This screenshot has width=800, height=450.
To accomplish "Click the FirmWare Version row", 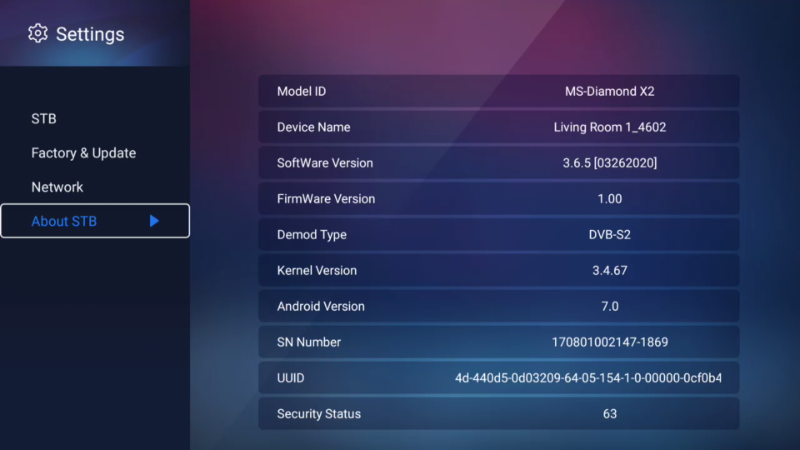I will 498,199.
